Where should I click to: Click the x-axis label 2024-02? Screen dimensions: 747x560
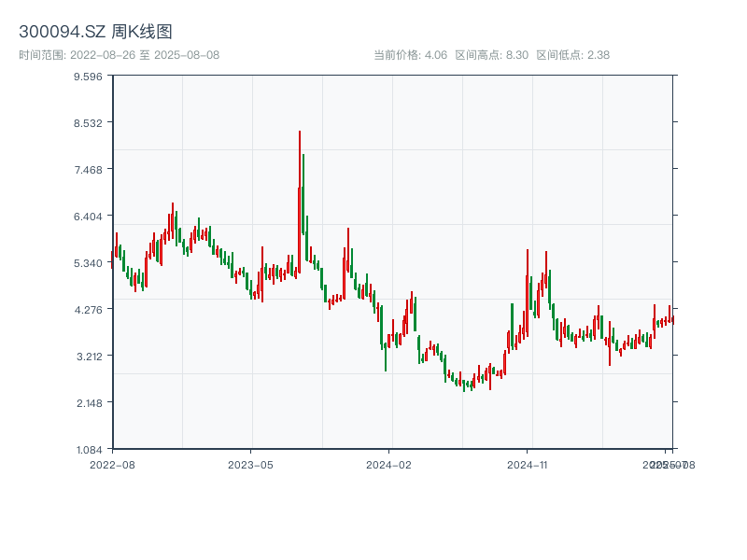[388, 465]
